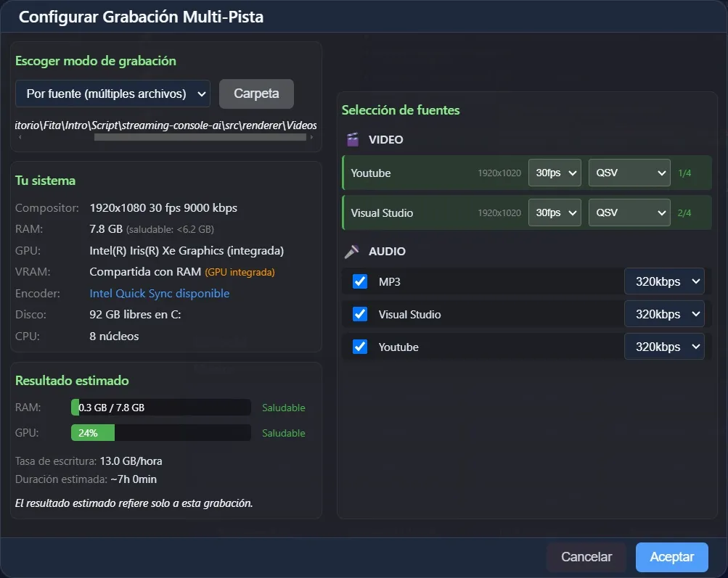Open the Youtube 30fps framerate dropdown
The height and width of the screenshot is (578, 728).
coord(555,173)
